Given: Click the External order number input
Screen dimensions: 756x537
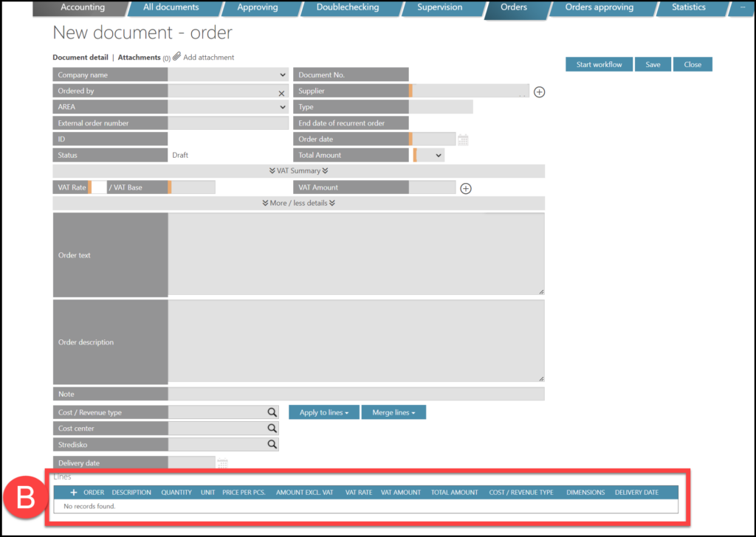Looking at the screenshot, I should tap(228, 122).
